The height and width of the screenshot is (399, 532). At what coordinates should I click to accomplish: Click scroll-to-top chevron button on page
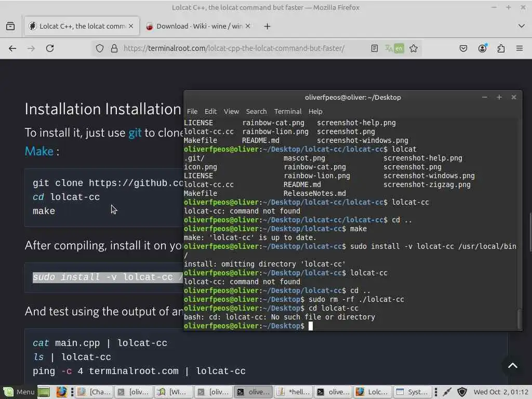click(513, 365)
